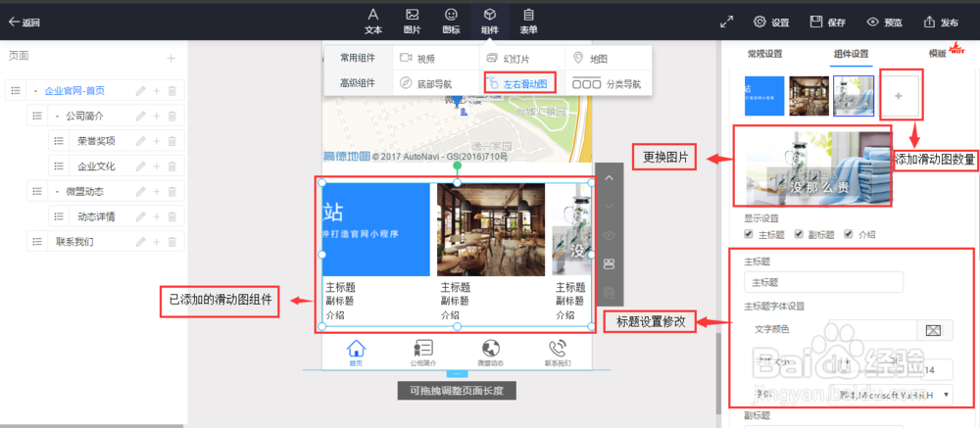
Task: Add another slide with plus box
Action: [x=899, y=96]
